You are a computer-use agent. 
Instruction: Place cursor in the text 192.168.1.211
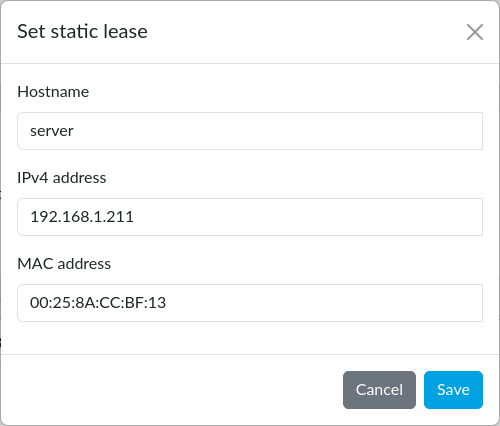pyautogui.click(x=82, y=217)
